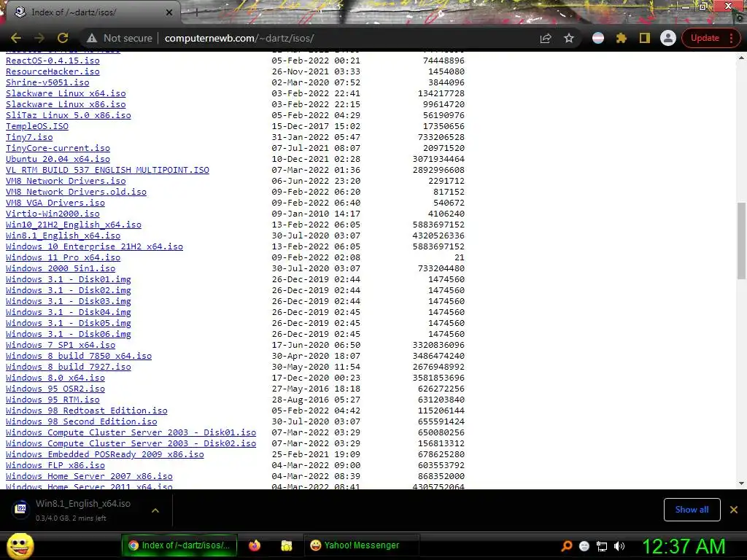747x560 pixels.
Task: Download Windows_11_Pro_x64.iso
Action: [63, 257]
